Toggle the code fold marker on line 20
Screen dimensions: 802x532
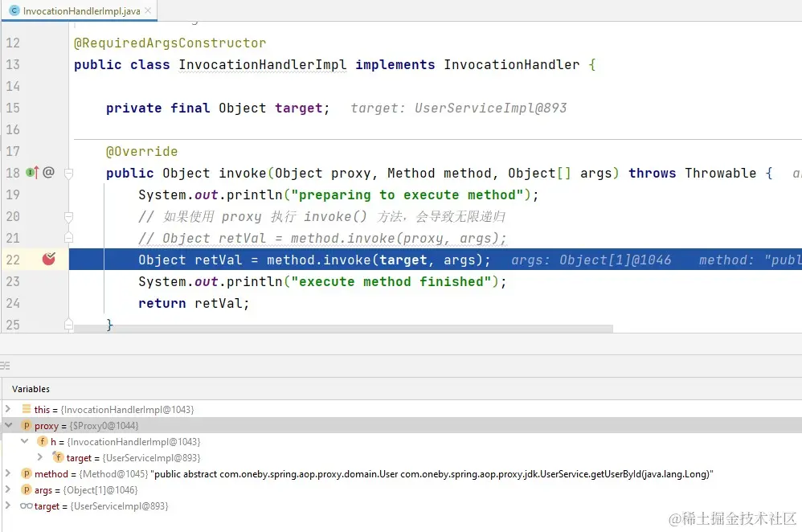(x=69, y=216)
